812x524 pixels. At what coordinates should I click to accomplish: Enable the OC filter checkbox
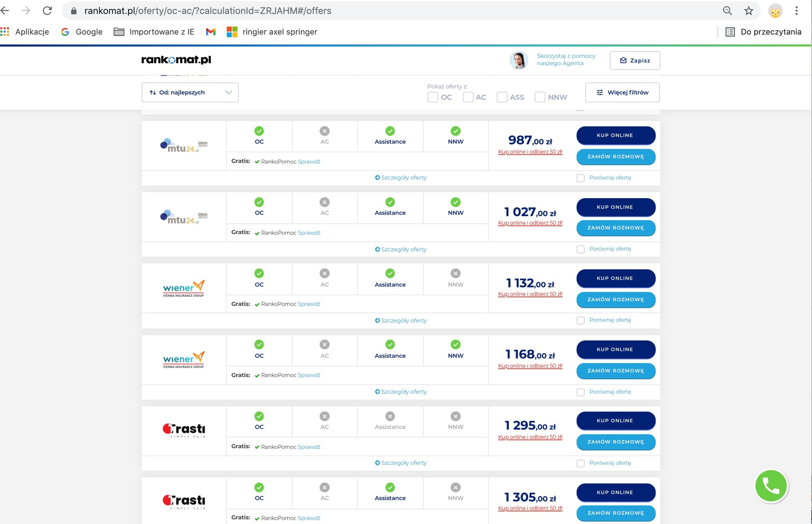[x=433, y=97]
